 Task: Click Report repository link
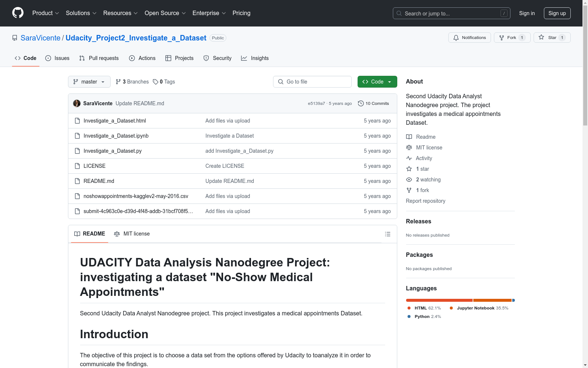coord(426,201)
